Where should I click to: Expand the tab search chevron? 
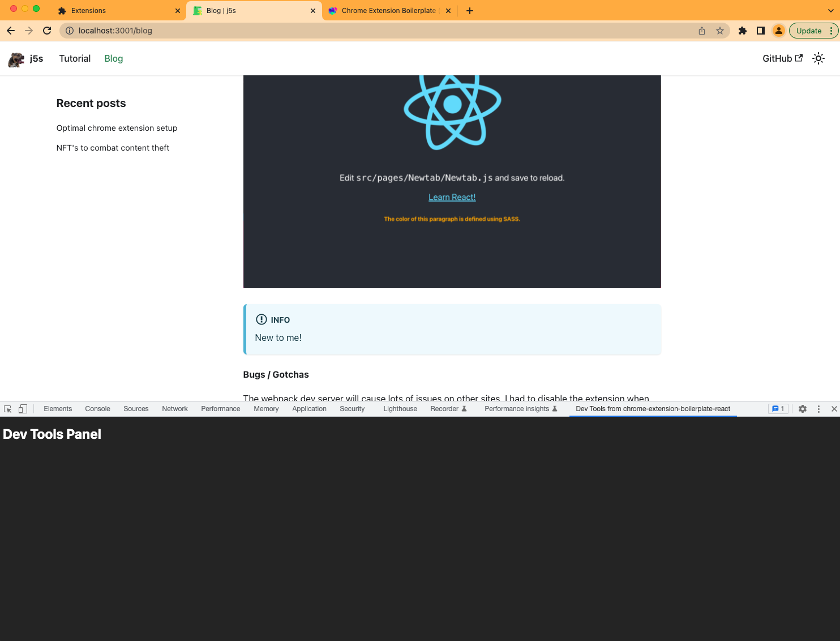tap(831, 11)
